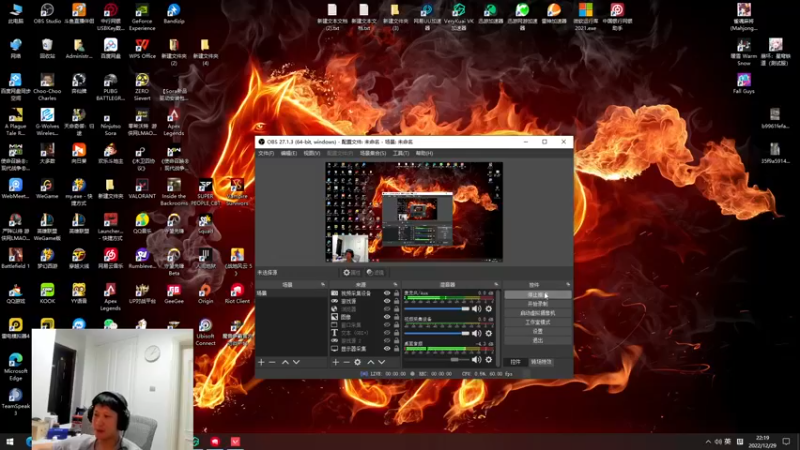The height and width of the screenshot is (450, 800).
Task: Open source properties gear in Sources panel
Action: pos(357,362)
